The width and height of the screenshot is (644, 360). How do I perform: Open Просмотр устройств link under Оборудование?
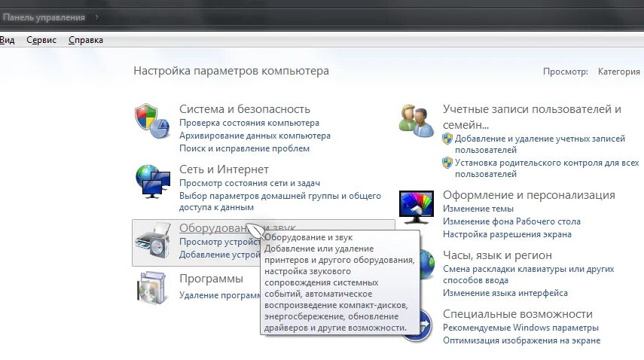[x=220, y=242]
